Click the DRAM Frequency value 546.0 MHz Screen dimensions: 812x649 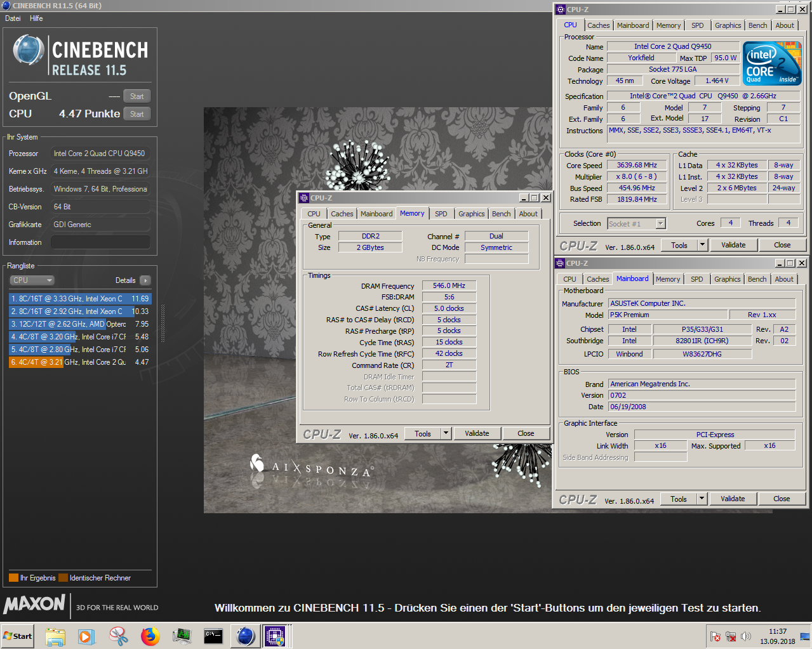tap(449, 286)
